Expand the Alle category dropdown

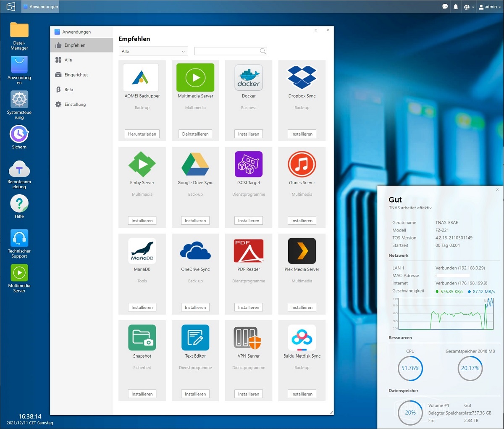click(x=153, y=51)
